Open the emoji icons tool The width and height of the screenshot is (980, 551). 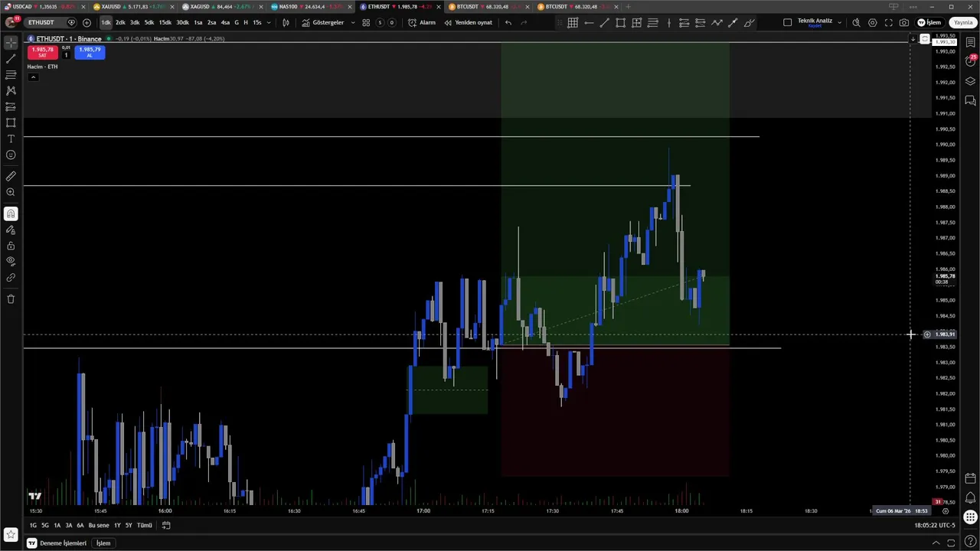tap(11, 155)
